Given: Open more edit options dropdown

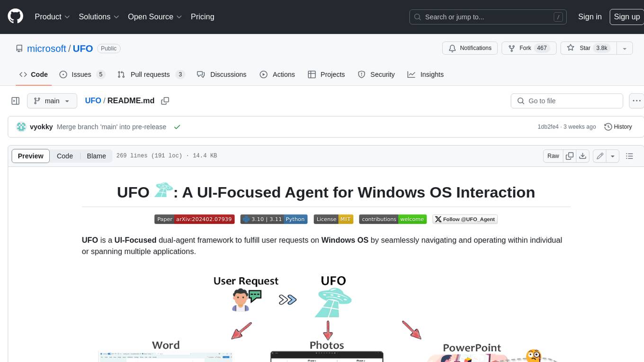Looking at the screenshot, I should [x=613, y=156].
